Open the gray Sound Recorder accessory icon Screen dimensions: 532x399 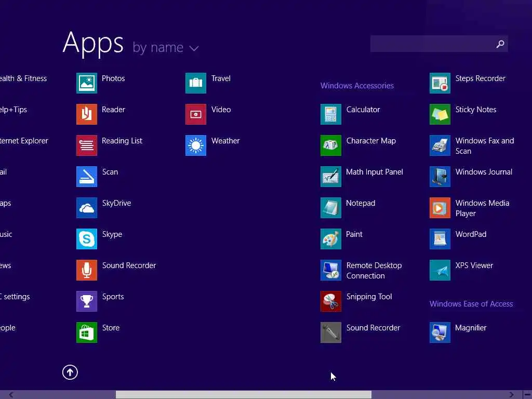click(331, 333)
